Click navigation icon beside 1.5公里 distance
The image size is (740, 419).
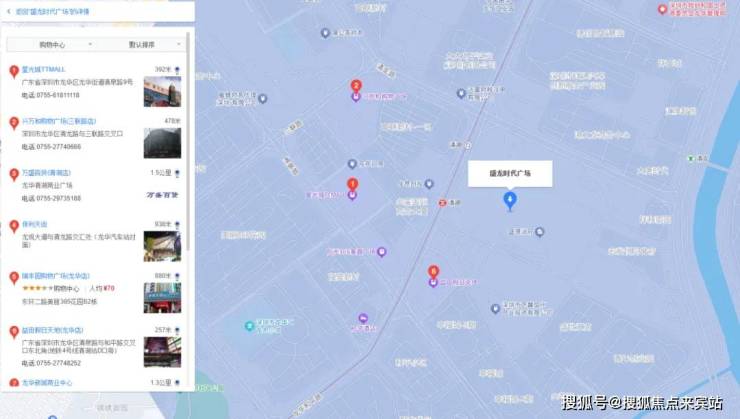point(177,174)
